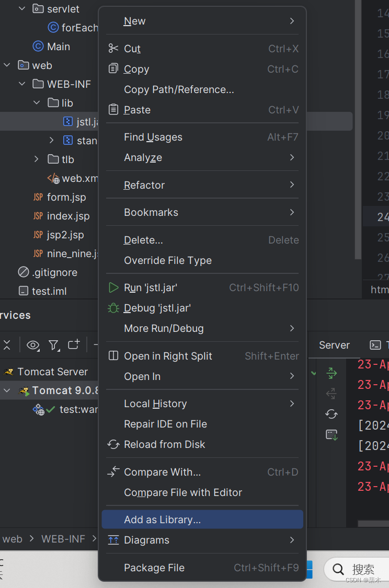Click the Paste clipboard icon
The width and height of the screenshot is (389, 588).
[113, 110]
